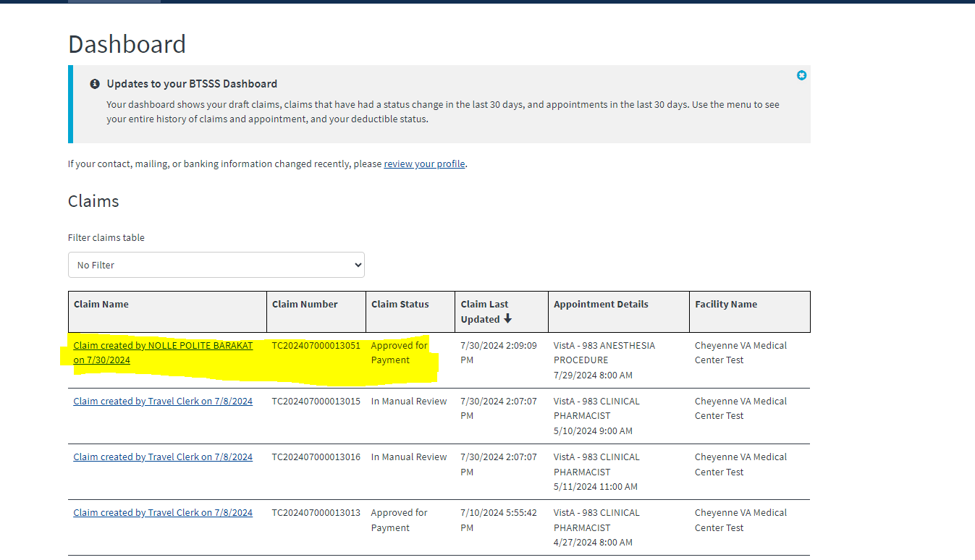Click the Claim Status column header
Image resolution: width=975 pixels, height=560 pixels.
click(400, 305)
